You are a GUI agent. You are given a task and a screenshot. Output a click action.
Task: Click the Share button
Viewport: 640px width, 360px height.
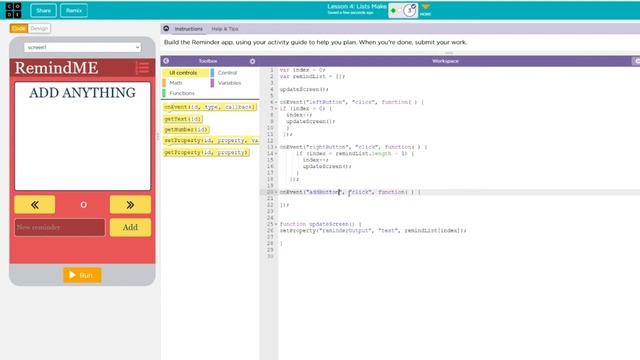tap(43, 11)
